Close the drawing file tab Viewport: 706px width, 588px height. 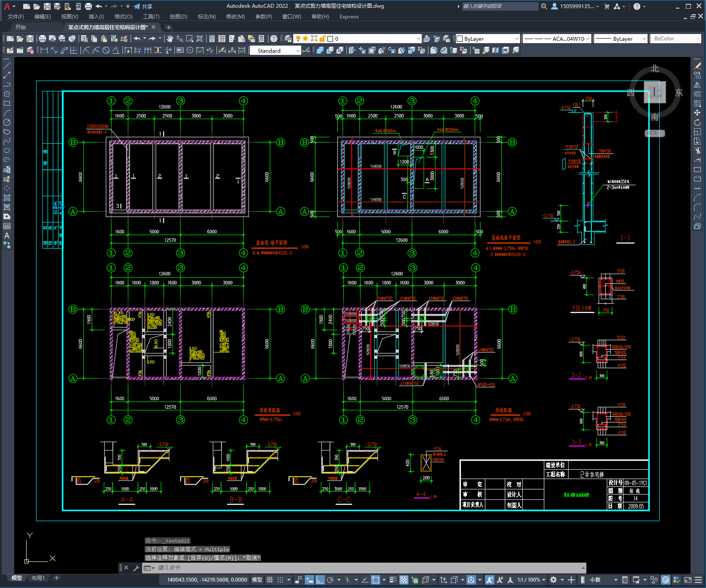pos(154,27)
